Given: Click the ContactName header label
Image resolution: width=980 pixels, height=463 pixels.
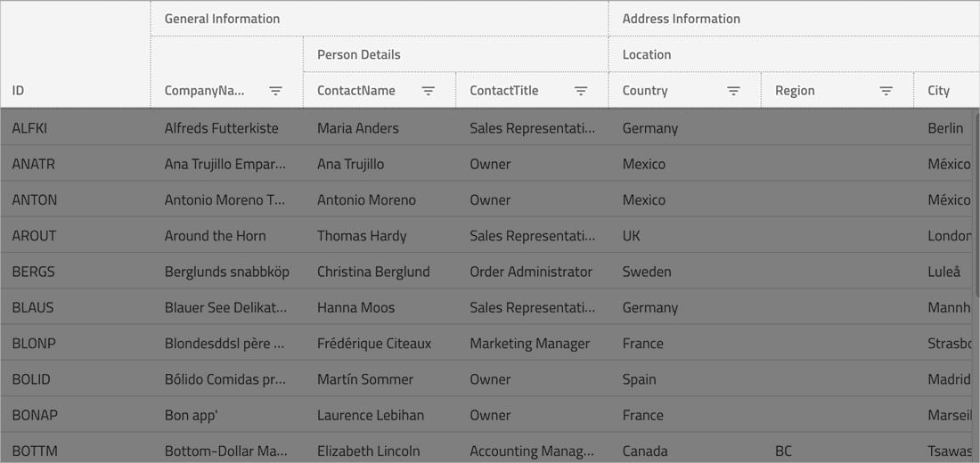Looking at the screenshot, I should [x=356, y=91].
